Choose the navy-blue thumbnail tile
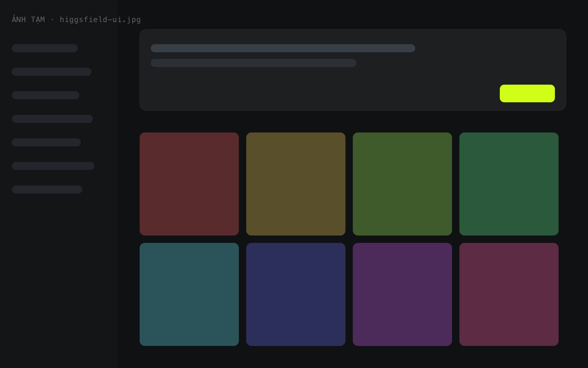Screen dimensions: 588x368 [296, 294]
